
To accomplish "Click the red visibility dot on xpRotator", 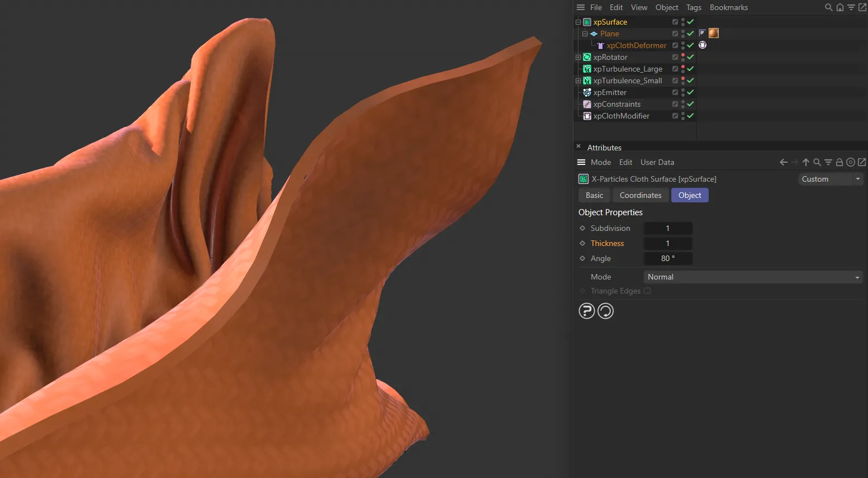I will pos(682,55).
